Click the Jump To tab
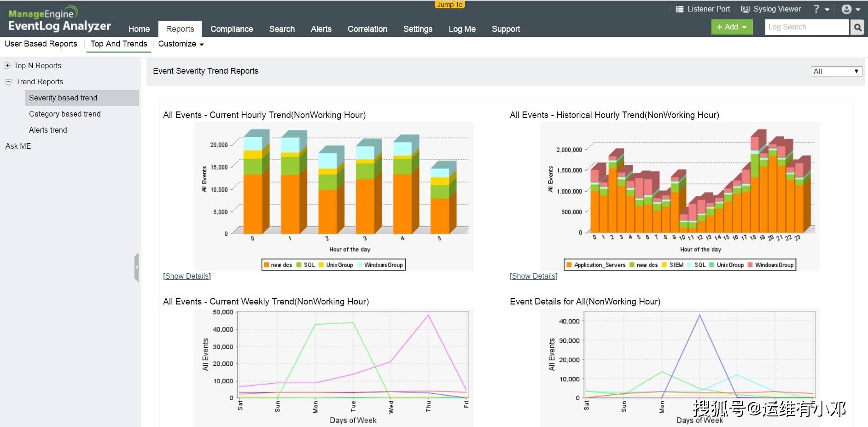 pyautogui.click(x=449, y=5)
